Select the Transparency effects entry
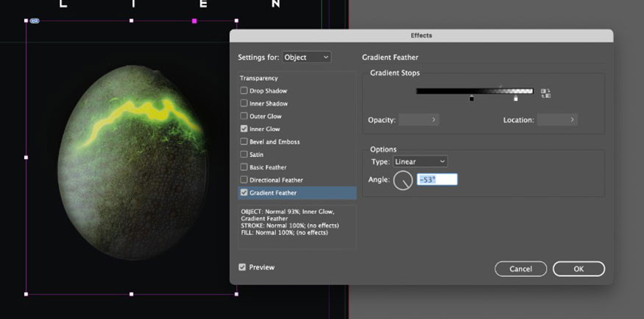Viewport: 644px width, 319px height. click(x=259, y=78)
